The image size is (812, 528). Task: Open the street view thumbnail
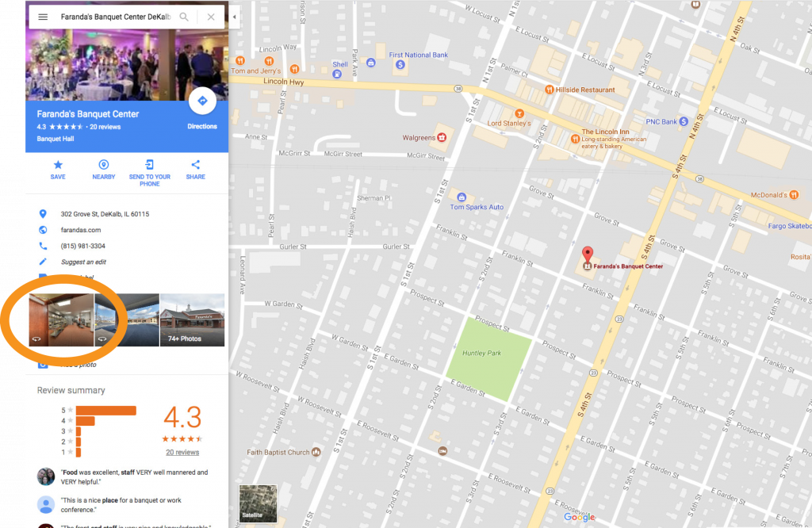[x=127, y=320]
